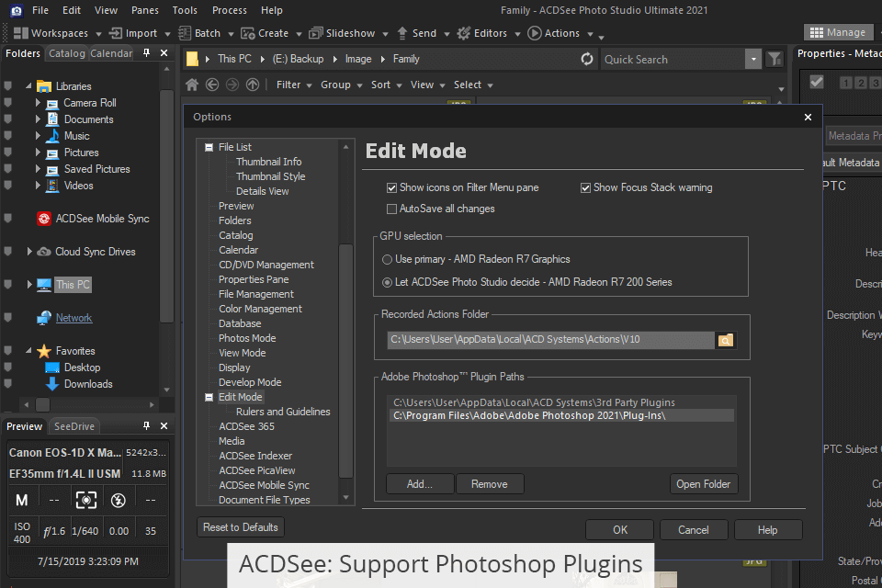Open the Filter dropdown menu
Screen dimensions: 882x588
(294, 85)
